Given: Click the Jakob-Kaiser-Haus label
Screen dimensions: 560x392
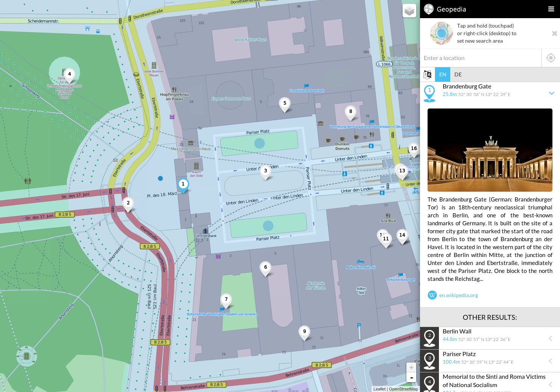Looking at the screenshot, I should click(x=250, y=40).
